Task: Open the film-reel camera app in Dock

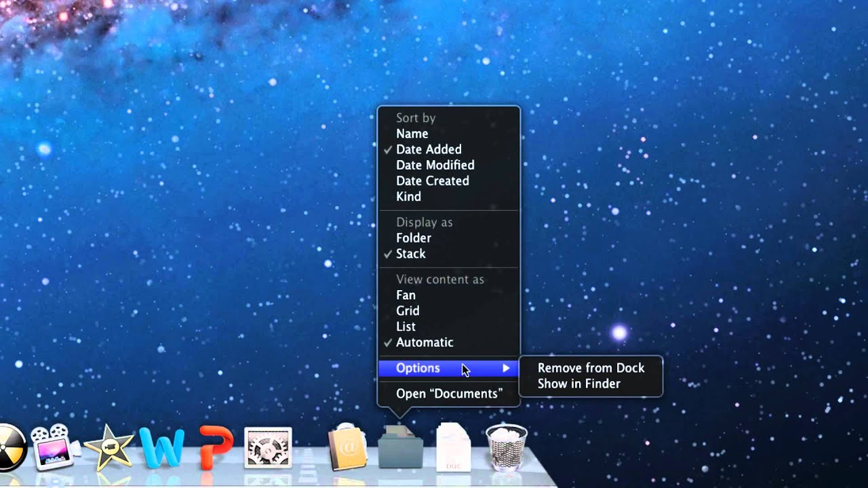Action: click(x=54, y=447)
